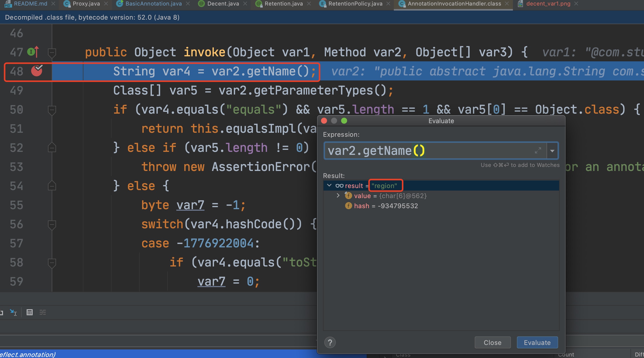Click getParameterTypes on line 49
The width and height of the screenshot is (644, 358).
click(313, 91)
